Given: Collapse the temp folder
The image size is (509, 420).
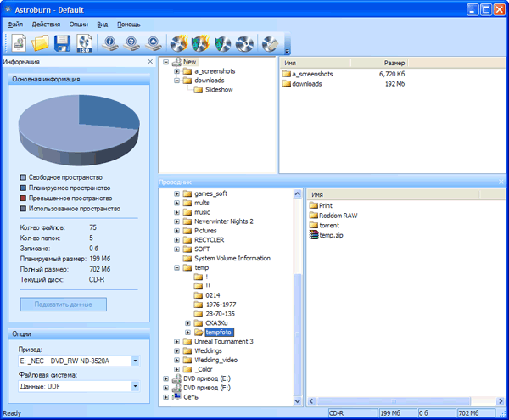Looking at the screenshot, I should coord(176,268).
